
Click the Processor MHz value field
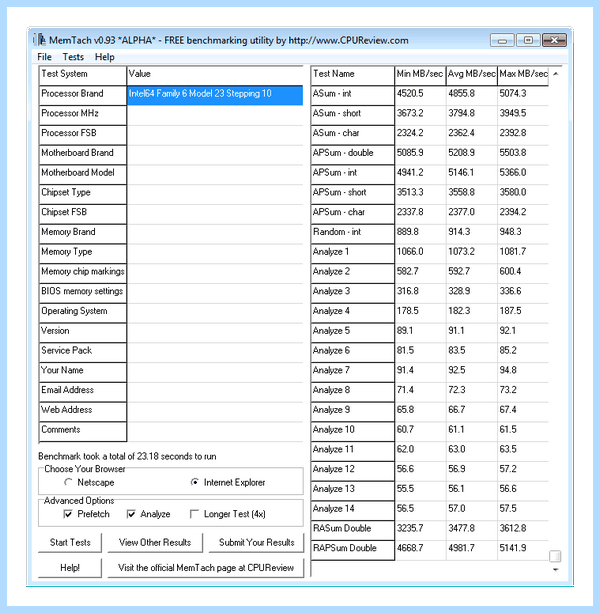point(215,115)
